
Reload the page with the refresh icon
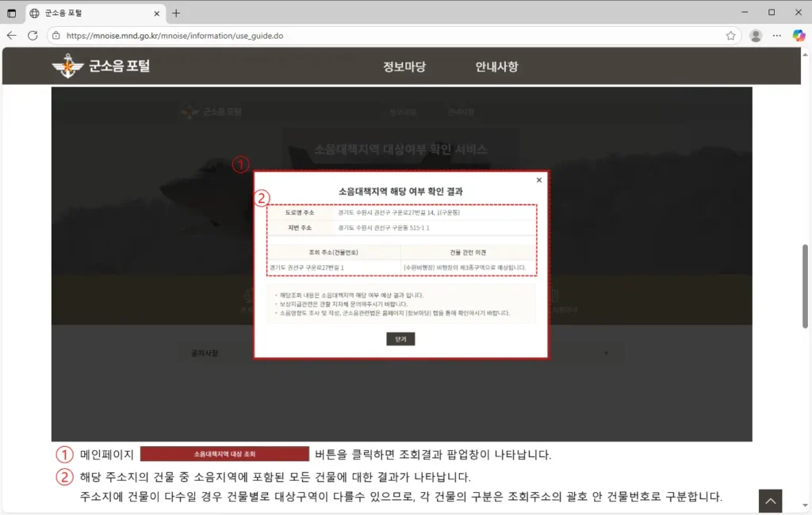pos(33,36)
